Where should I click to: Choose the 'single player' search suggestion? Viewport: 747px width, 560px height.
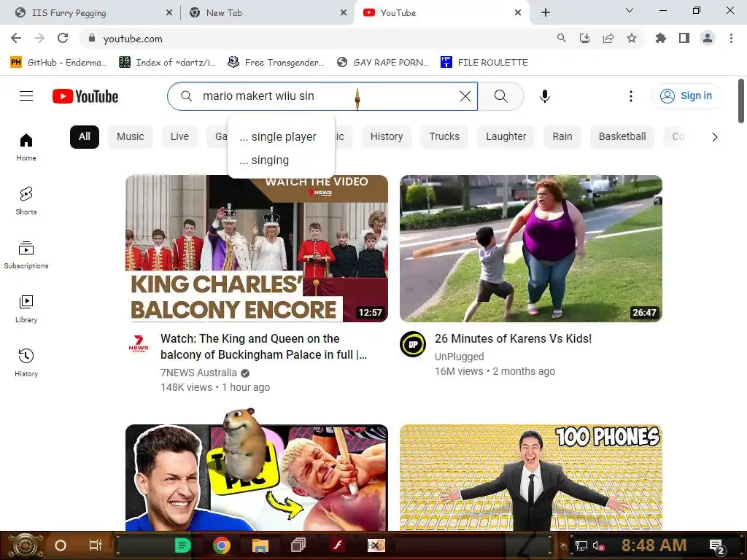(281, 136)
